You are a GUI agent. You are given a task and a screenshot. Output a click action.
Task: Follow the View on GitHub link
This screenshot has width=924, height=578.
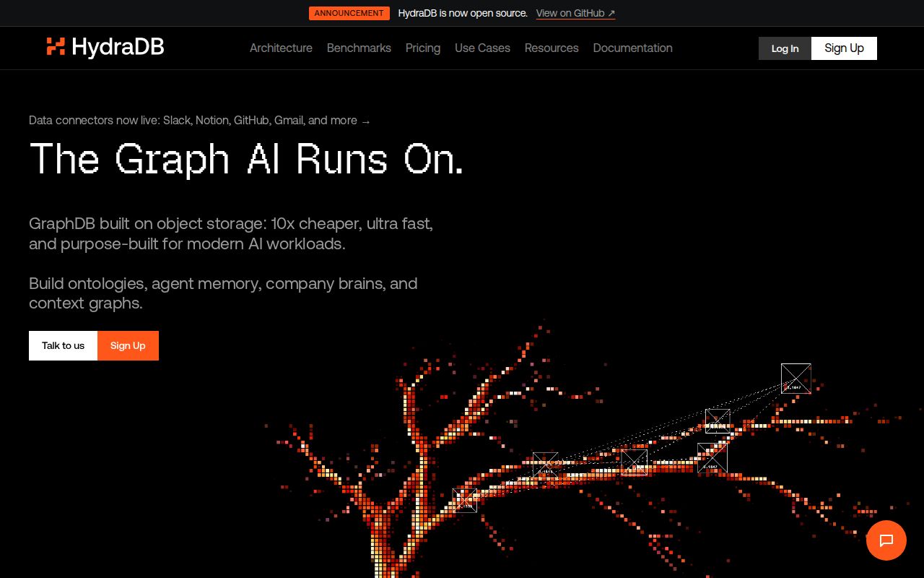click(575, 13)
